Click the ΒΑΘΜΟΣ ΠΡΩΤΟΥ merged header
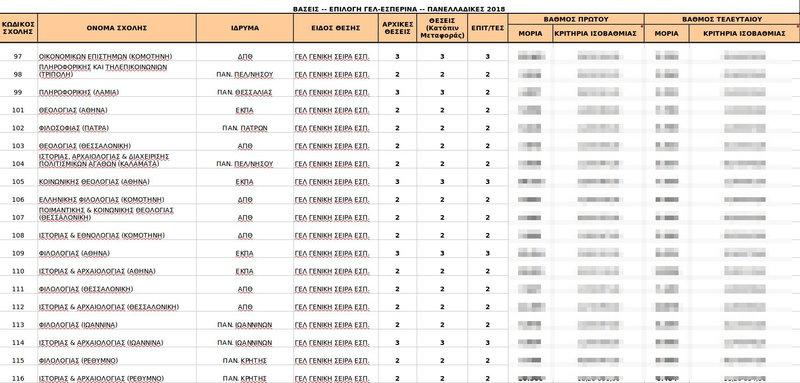 tap(576, 19)
